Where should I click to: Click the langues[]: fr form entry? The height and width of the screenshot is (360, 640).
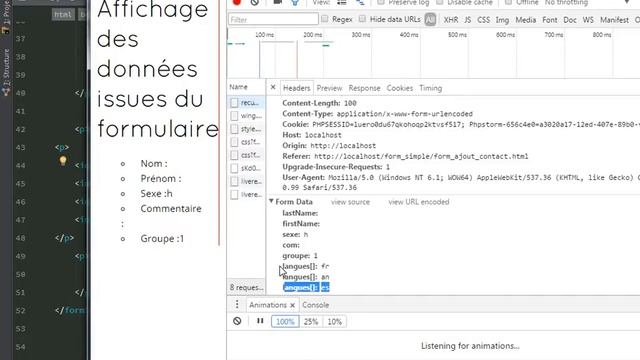coord(306,266)
